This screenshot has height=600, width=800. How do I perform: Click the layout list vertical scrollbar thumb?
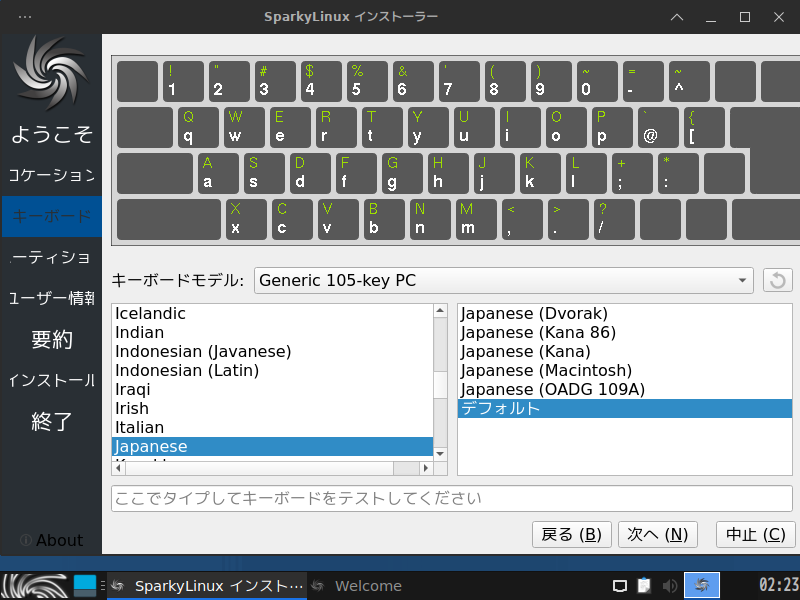pos(440,385)
